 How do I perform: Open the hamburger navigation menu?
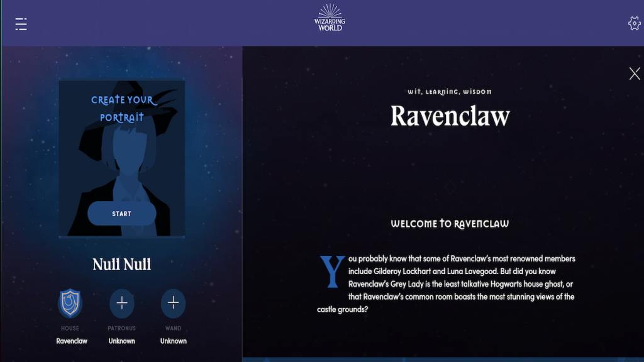click(21, 24)
